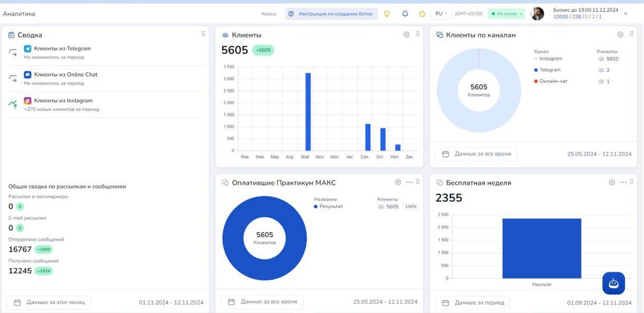Open three-dots menu on Бесплатная неделя widget
The height and width of the screenshot is (313, 644).
[x=623, y=182]
